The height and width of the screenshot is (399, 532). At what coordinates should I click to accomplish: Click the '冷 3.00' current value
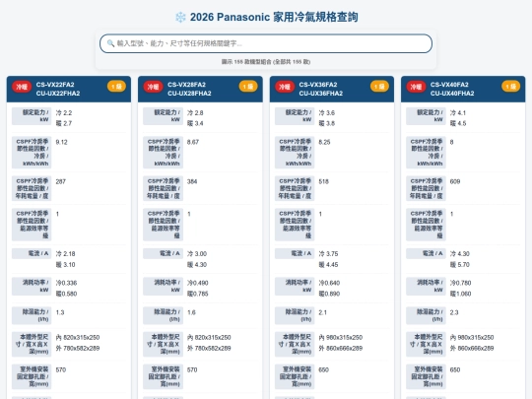[x=197, y=254]
